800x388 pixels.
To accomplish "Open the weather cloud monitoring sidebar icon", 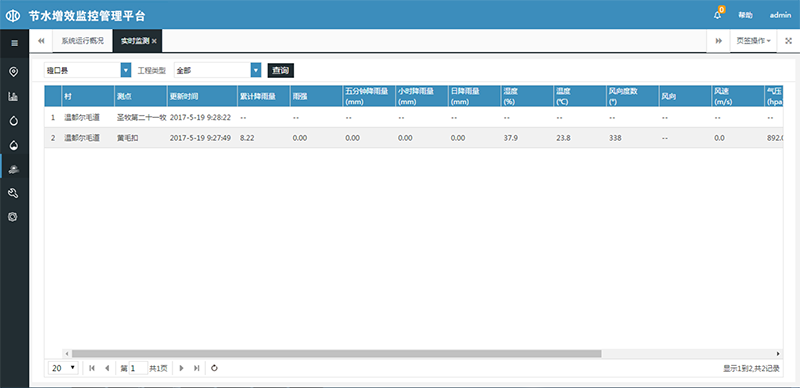I will click(x=14, y=169).
